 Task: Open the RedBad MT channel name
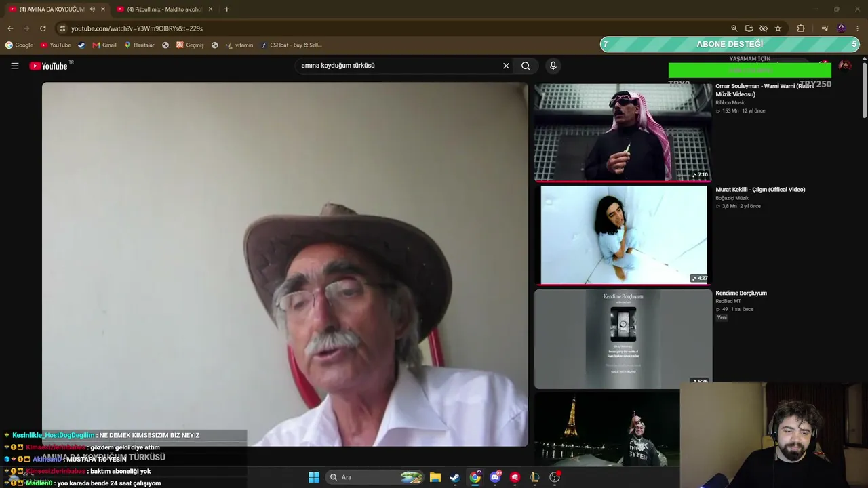click(x=730, y=301)
